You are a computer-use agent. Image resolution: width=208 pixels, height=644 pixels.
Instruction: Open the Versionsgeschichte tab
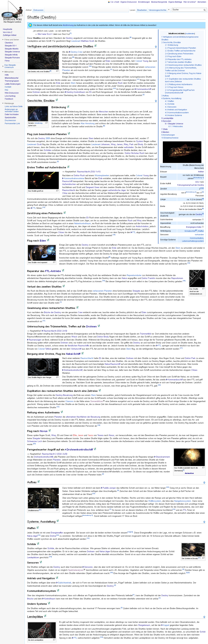(157, 10)
